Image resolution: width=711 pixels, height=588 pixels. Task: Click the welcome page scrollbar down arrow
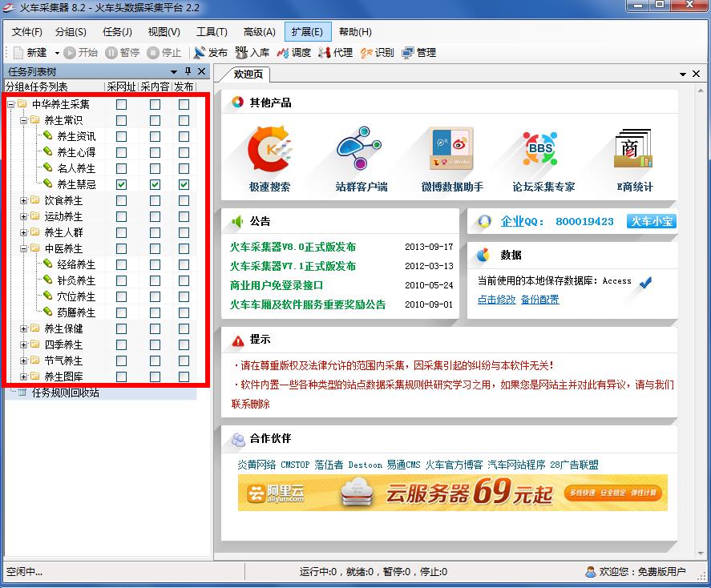click(x=701, y=554)
